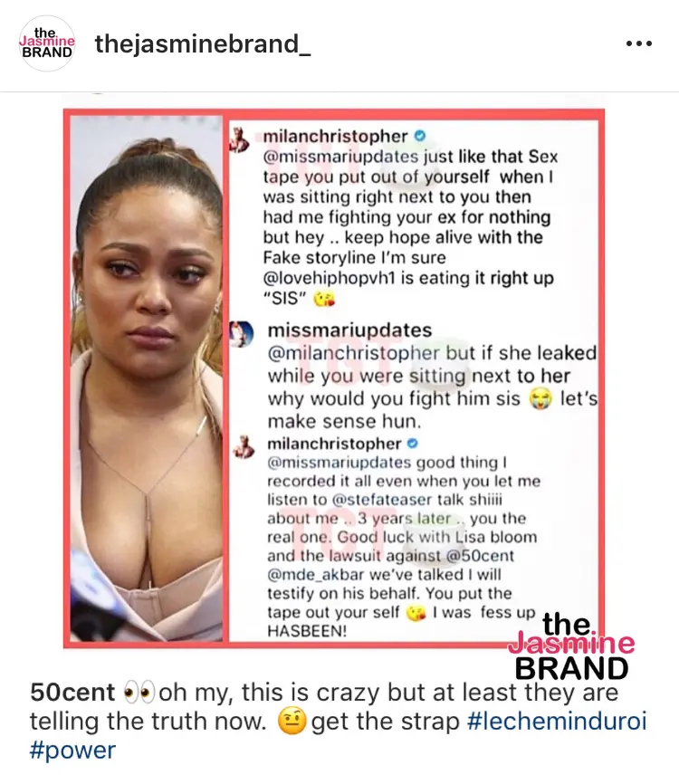Screen dimensions: 679x784
Task: Open thejasminebrand_ username link
Action: pyautogui.click(x=203, y=44)
